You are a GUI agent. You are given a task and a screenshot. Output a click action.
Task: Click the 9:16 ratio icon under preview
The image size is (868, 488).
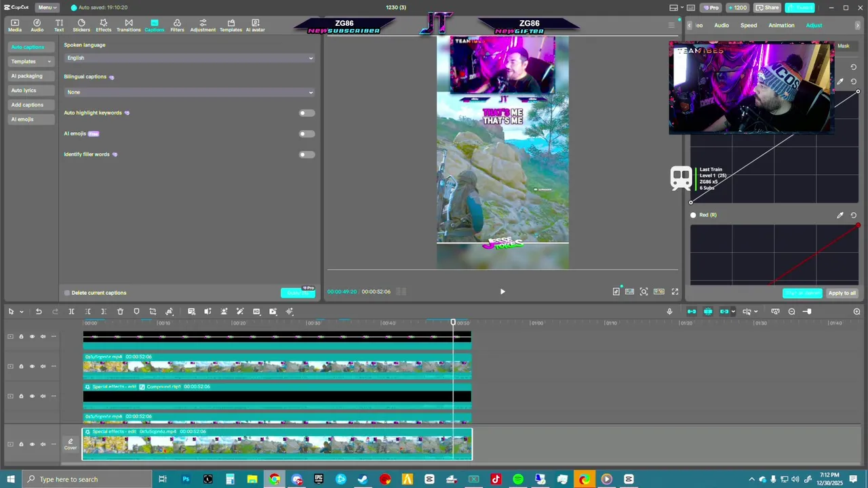(658, 291)
